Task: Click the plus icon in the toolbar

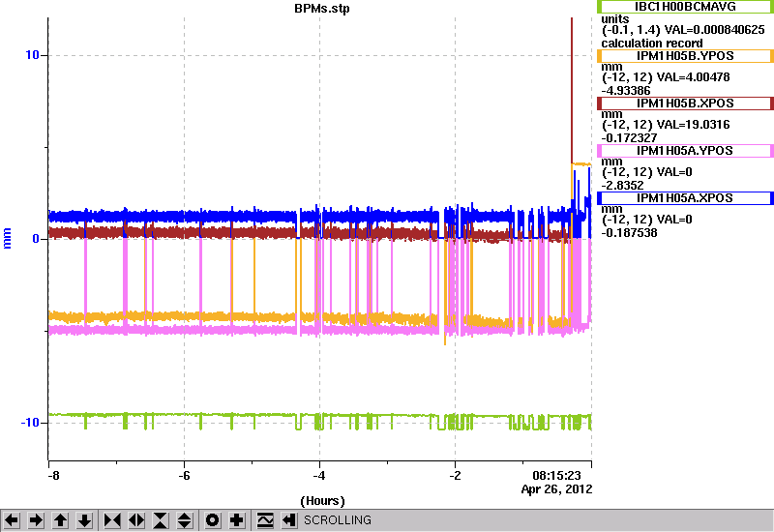Action: click(x=237, y=520)
